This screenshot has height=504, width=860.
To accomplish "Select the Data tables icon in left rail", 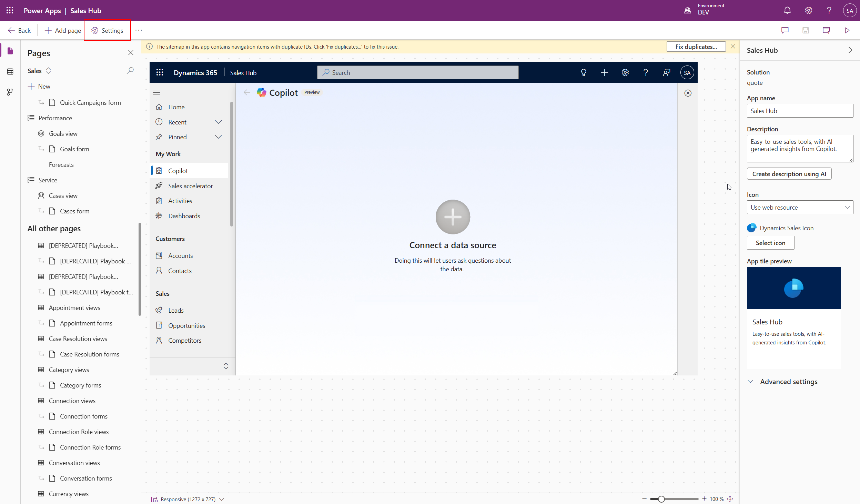I will pos(10,71).
